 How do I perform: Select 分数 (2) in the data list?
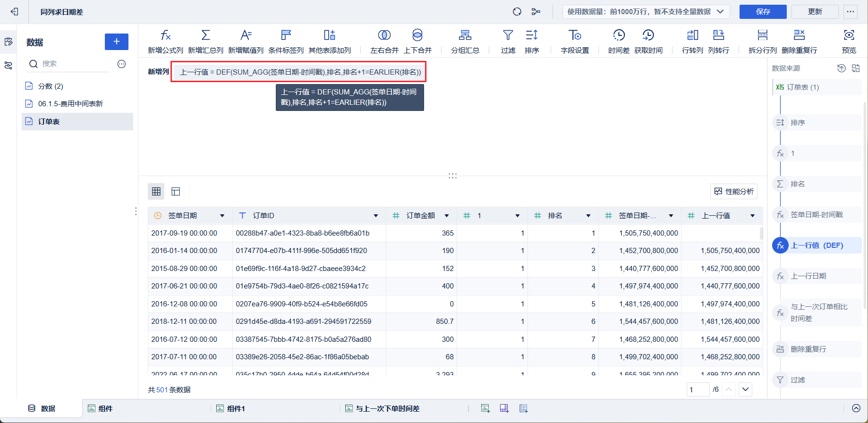77,86
